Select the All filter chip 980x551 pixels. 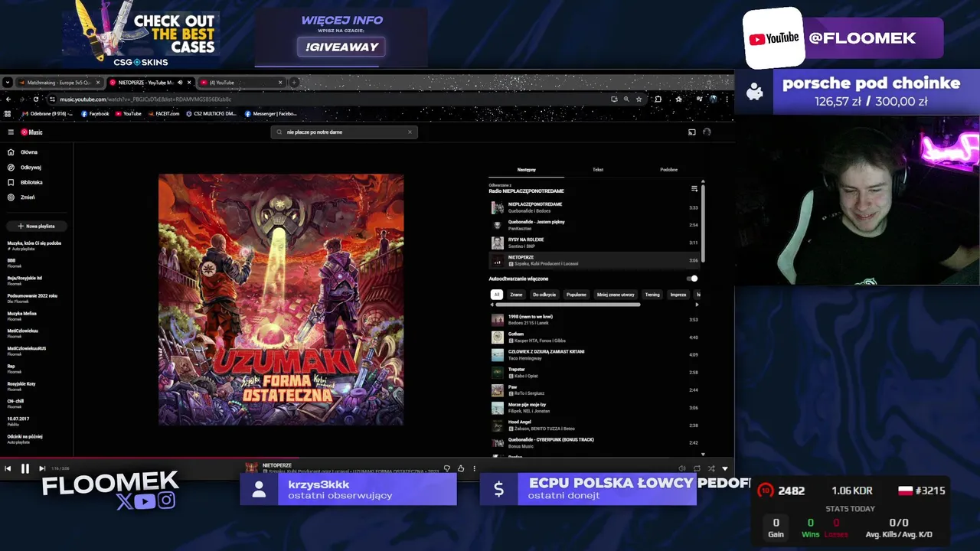(496, 295)
